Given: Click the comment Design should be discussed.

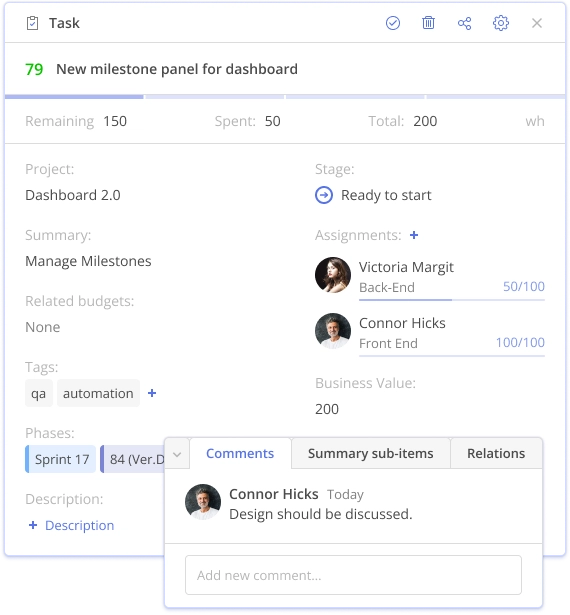Looking at the screenshot, I should 321,514.
